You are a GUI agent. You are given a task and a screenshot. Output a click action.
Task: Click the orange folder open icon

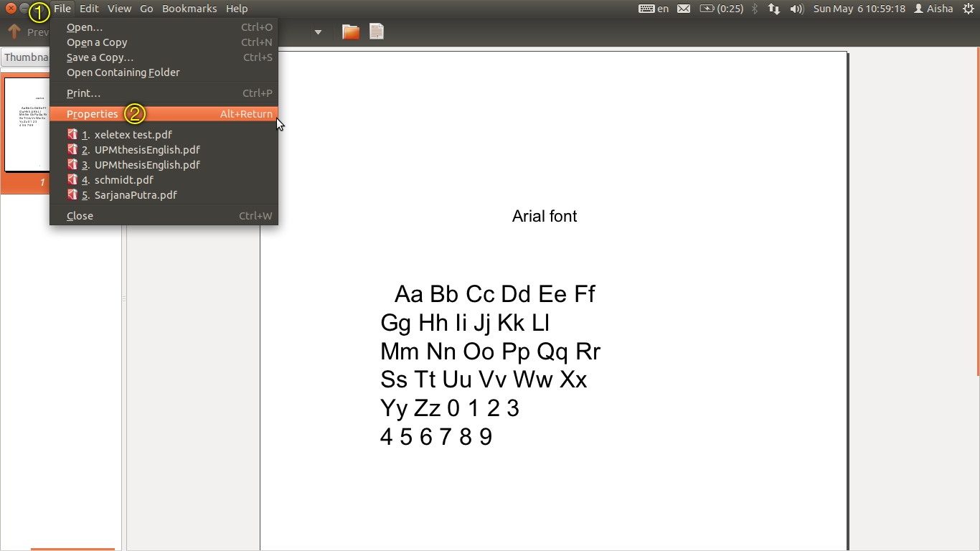click(349, 32)
